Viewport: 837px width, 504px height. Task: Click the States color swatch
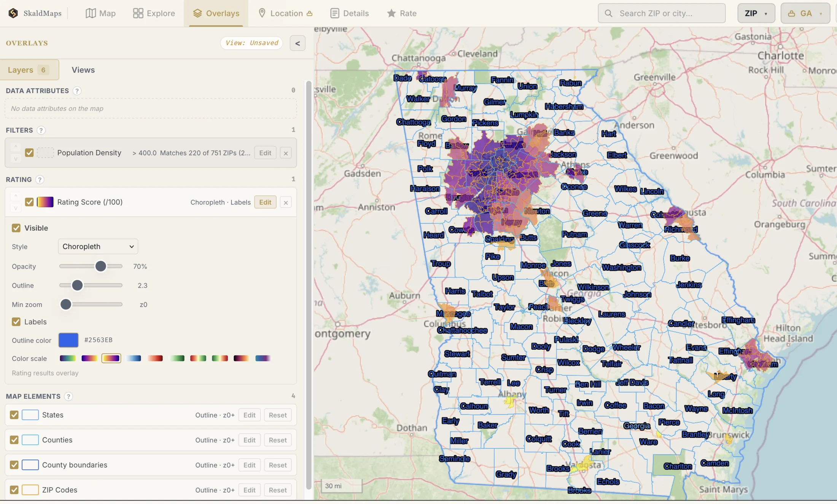(x=30, y=415)
